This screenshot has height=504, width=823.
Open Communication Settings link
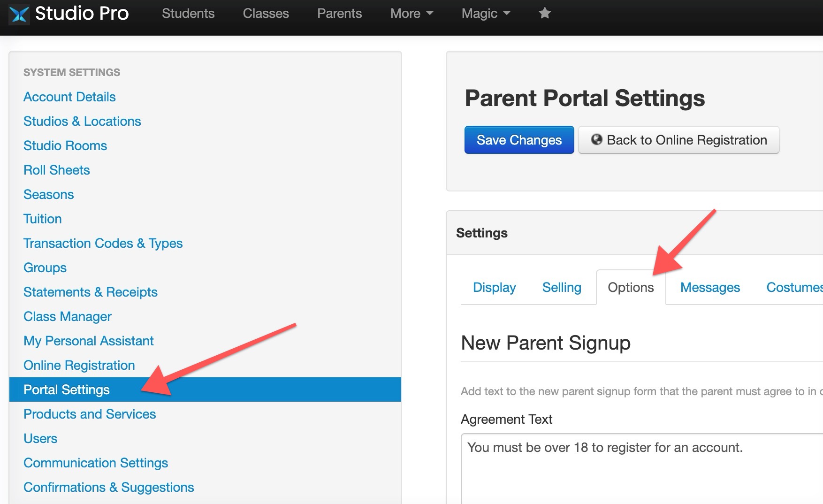[96, 463]
